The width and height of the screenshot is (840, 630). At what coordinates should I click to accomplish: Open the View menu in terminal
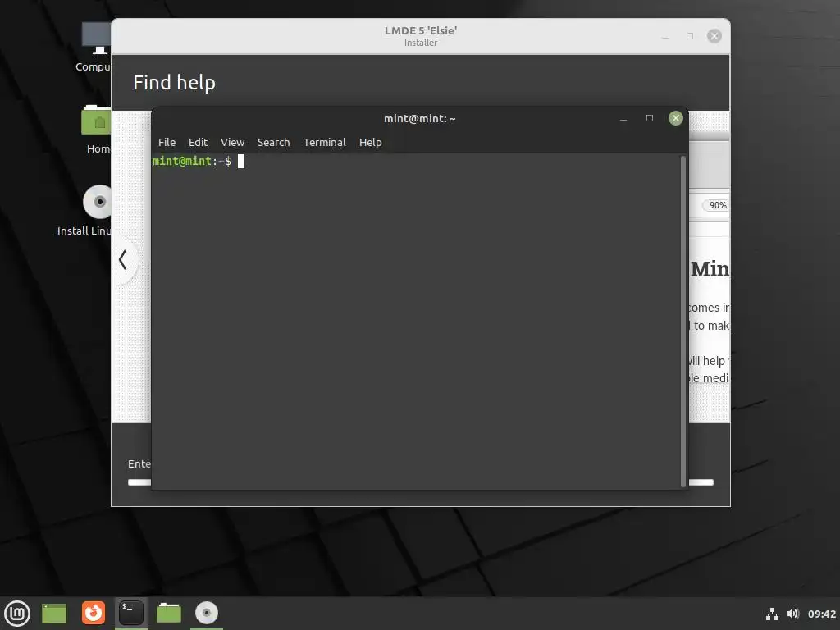tap(232, 143)
